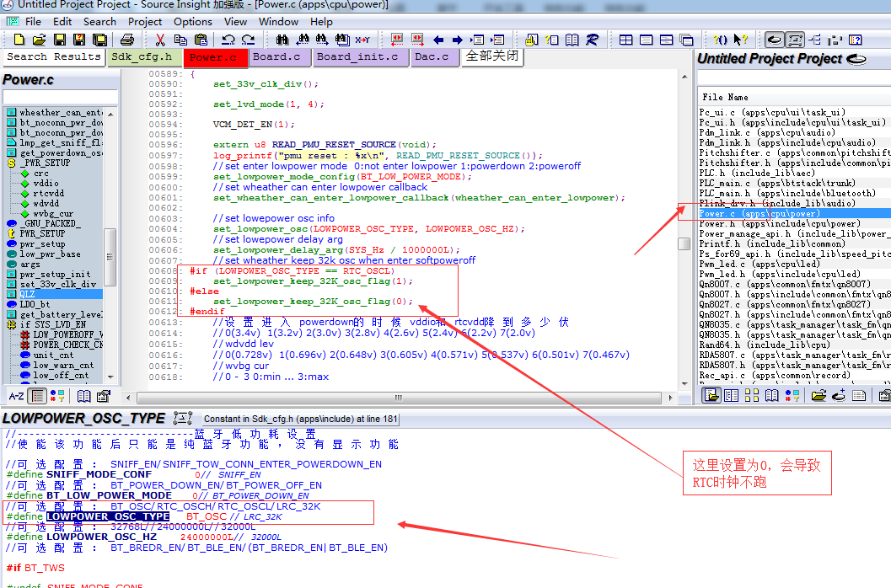Tile windows with the grid icon
The image size is (891, 588).
(x=625, y=40)
